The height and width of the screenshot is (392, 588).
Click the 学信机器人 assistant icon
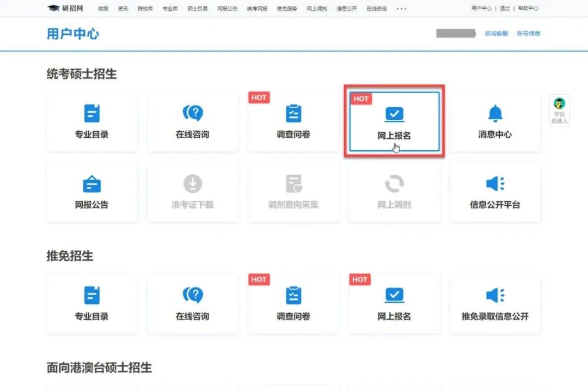pyautogui.click(x=559, y=110)
